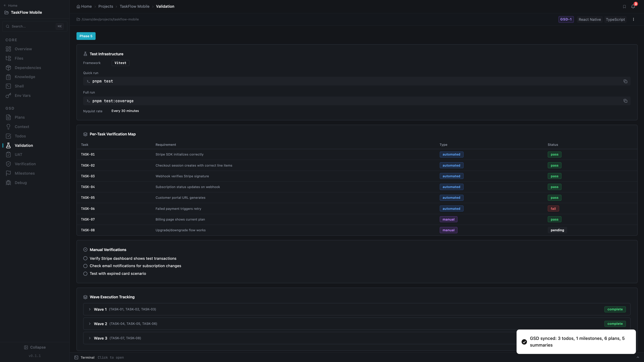Expand Wave 3 tracking section
Screen dimensions: 644x362
pyautogui.click(x=90, y=338)
